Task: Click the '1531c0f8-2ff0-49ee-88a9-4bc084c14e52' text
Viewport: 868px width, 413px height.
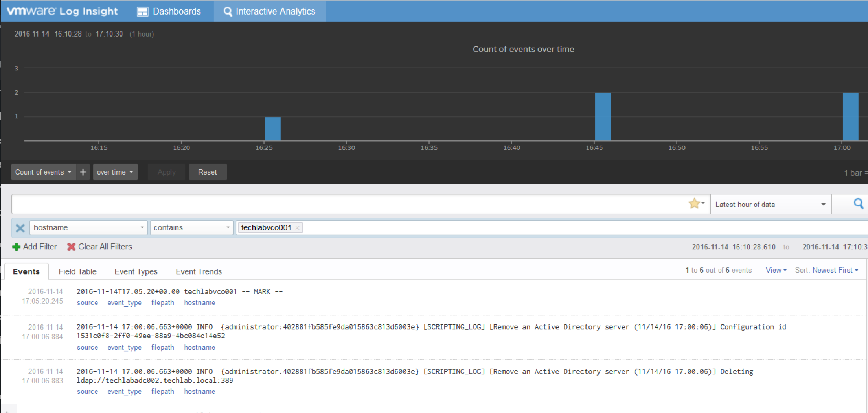Action: pos(151,336)
